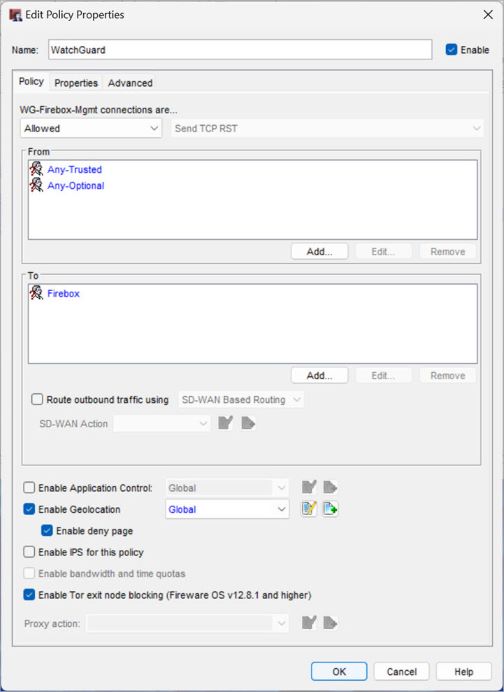Click the alias icon beside Firebox

pyautogui.click(x=37, y=293)
